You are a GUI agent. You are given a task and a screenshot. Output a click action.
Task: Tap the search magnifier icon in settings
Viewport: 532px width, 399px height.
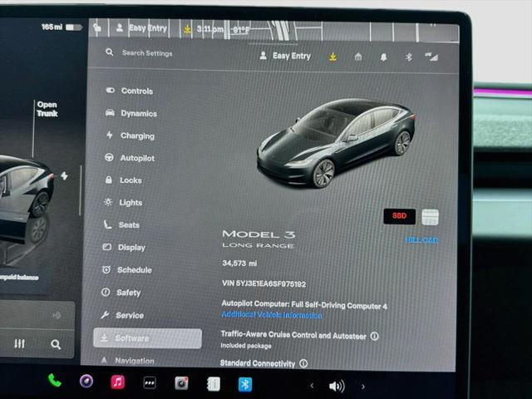(109, 52)
